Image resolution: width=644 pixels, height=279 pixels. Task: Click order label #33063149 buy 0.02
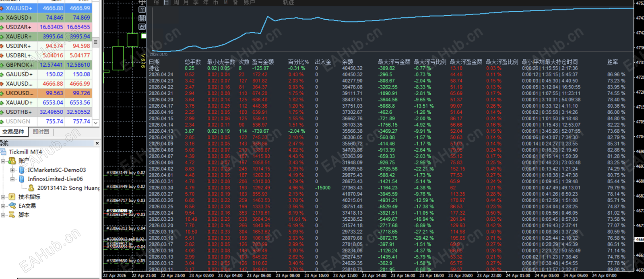126,172
